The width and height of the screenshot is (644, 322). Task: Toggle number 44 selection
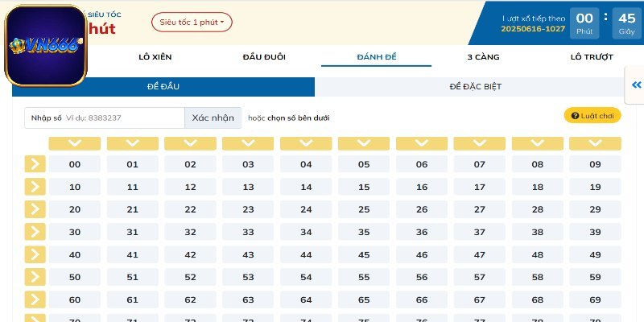(x=306, y=254)
